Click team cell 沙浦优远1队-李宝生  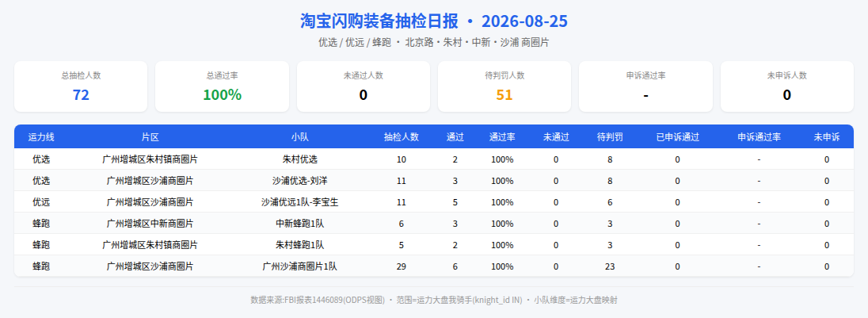[x=299, y=202]
